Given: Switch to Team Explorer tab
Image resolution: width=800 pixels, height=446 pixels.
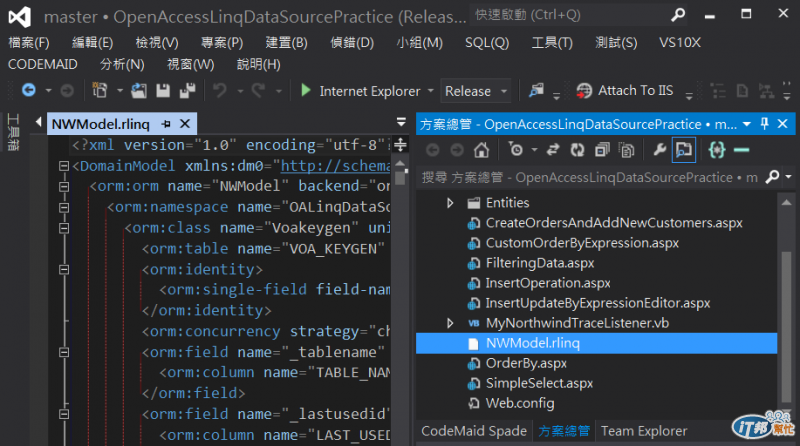Looking at the screenshot, I should [644, 431].
